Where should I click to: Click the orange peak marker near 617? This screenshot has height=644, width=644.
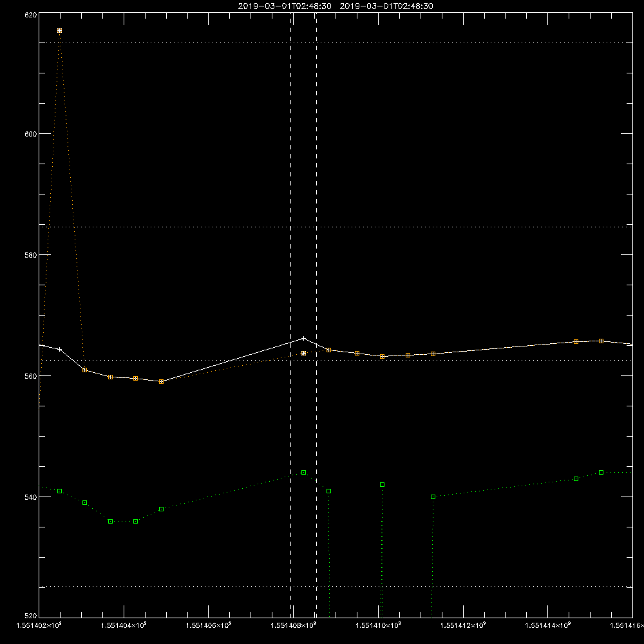click(59, 31)
